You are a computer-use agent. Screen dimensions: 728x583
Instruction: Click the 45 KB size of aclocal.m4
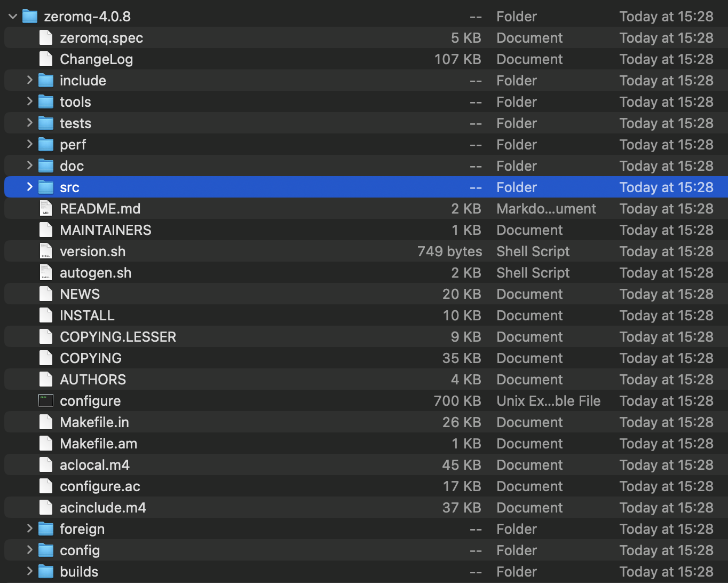pos(462,465)
